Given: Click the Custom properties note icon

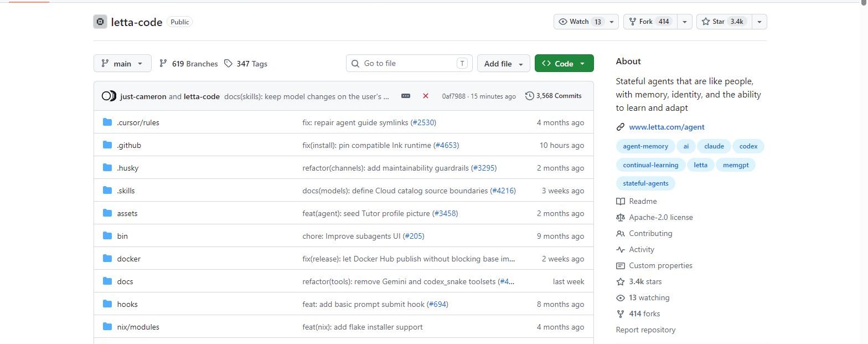Looking at the screenshot, I should (621, 265).
